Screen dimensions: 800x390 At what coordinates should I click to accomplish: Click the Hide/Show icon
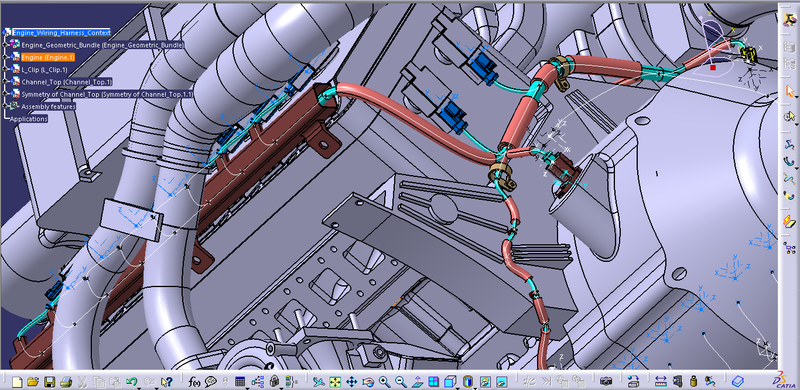[x=485, y=381]
